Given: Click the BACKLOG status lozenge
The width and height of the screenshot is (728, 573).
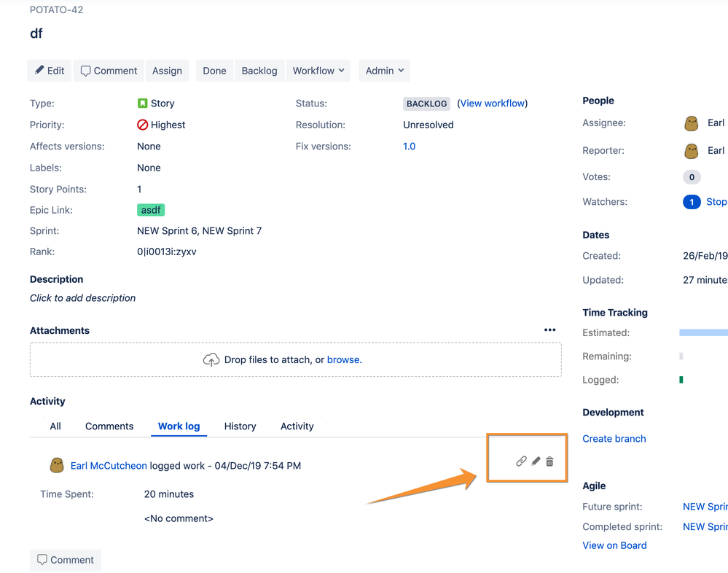Looking at the screenshot, I should coord(426,104).
